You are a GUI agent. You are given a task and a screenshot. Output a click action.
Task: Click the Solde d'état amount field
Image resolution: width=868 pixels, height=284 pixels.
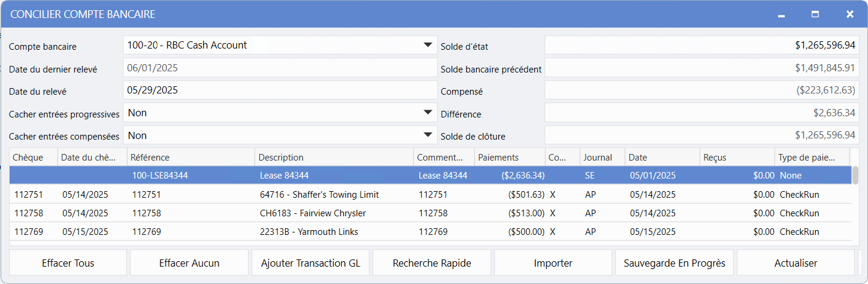[700, 45]
